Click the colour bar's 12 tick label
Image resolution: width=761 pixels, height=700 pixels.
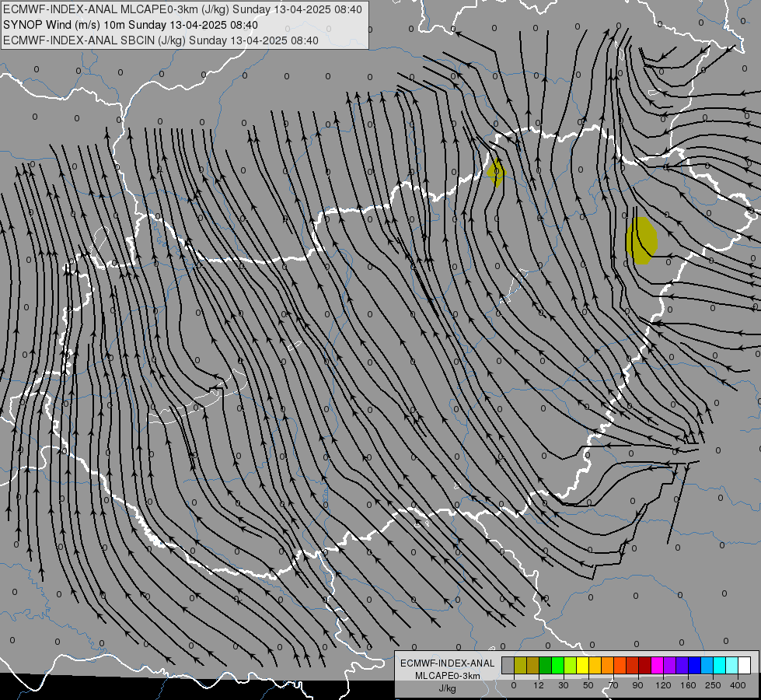tap(539, 686)
